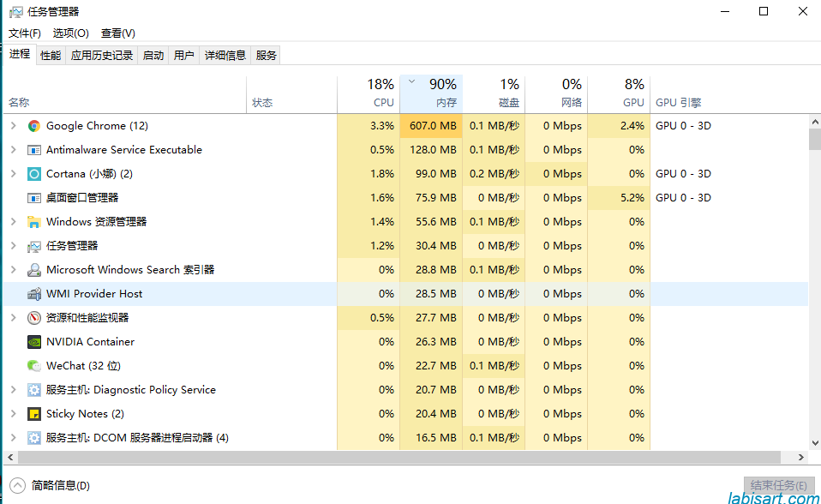Click the vertical scrollbar down arrow
The image size is (821, 504).
(815, 443)
